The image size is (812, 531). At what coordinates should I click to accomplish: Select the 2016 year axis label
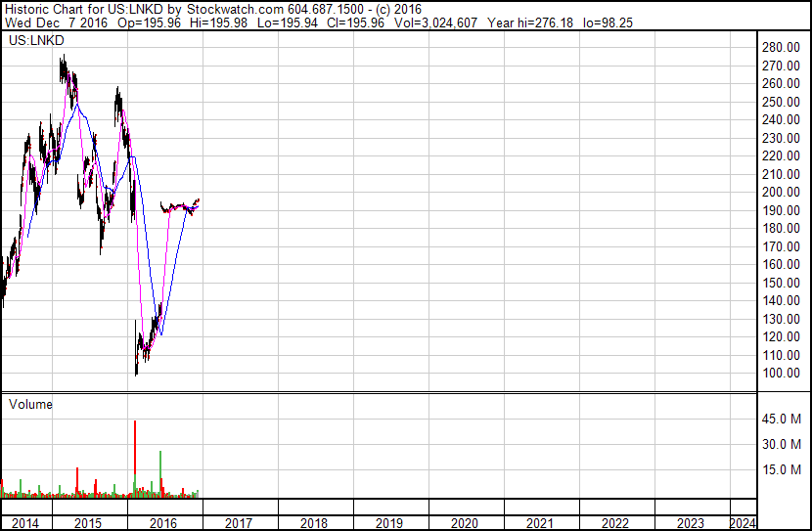tap(163, 523)
